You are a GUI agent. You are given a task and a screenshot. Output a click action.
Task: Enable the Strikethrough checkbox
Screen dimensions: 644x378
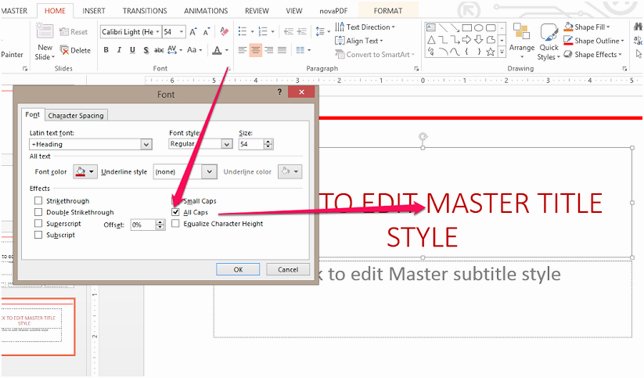(38, 201)
